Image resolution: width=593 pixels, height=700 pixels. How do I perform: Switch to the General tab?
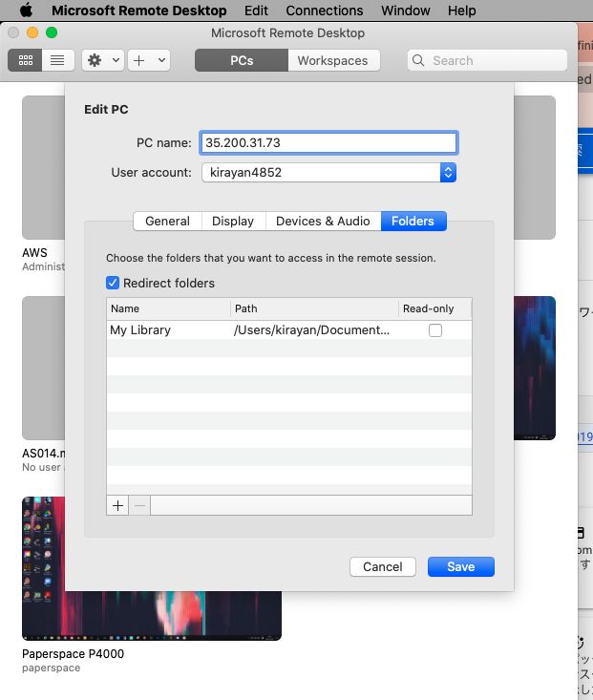[167, 221]
